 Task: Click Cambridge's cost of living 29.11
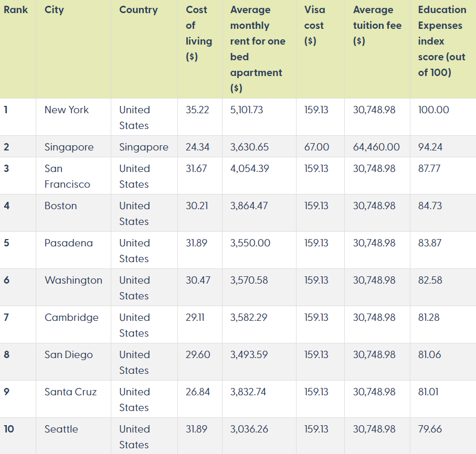click(195, 318)
